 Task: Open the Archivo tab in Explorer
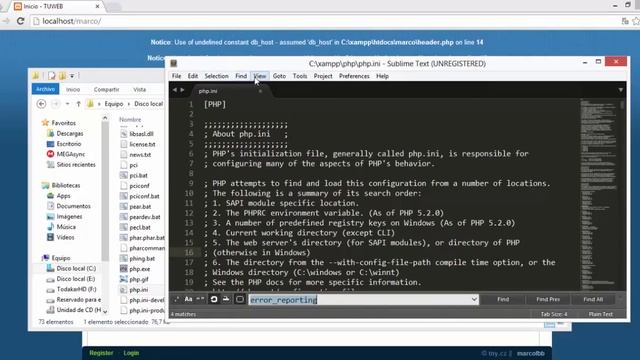point(45,89)
